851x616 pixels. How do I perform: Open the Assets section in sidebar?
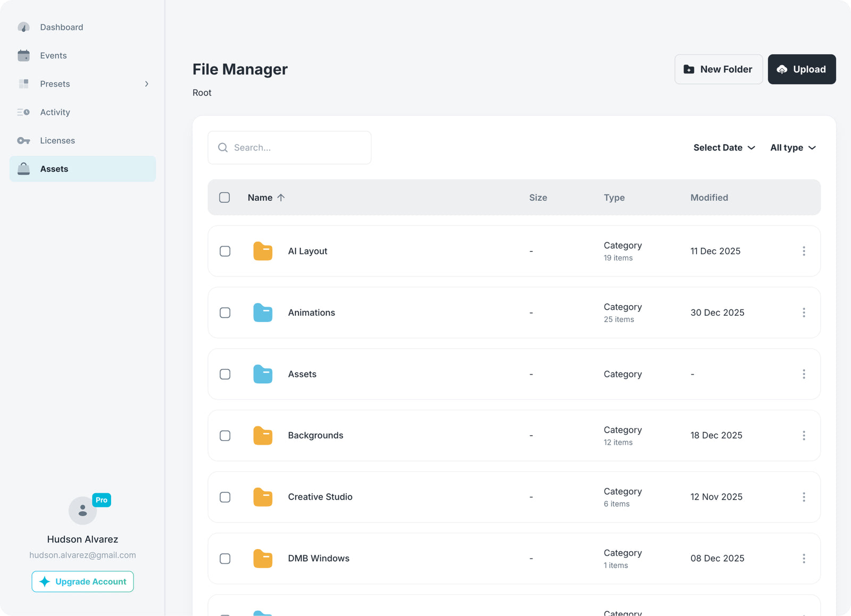54,168
